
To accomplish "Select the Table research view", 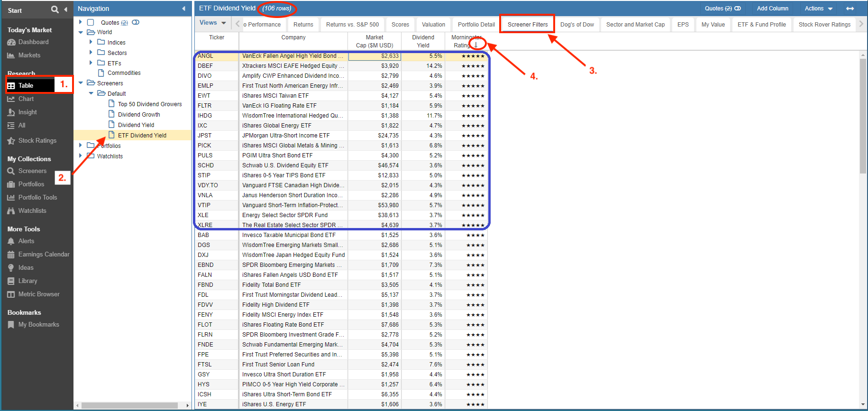I will [31, 86].
